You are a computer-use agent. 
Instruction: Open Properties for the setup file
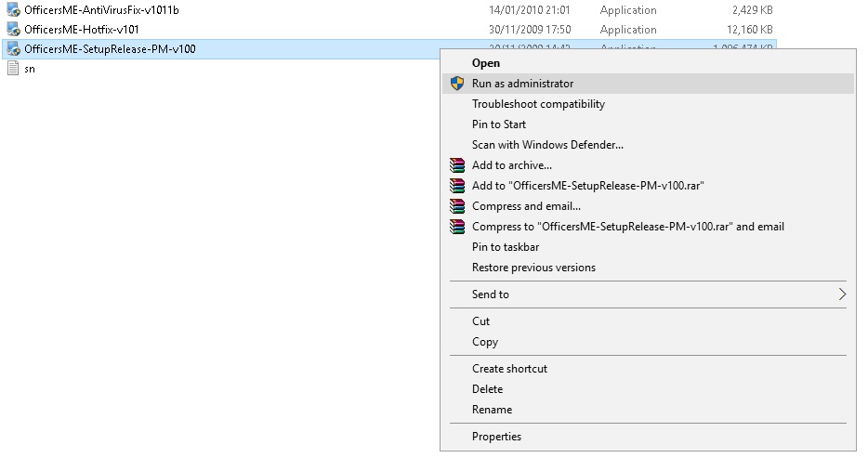[496, 437]
